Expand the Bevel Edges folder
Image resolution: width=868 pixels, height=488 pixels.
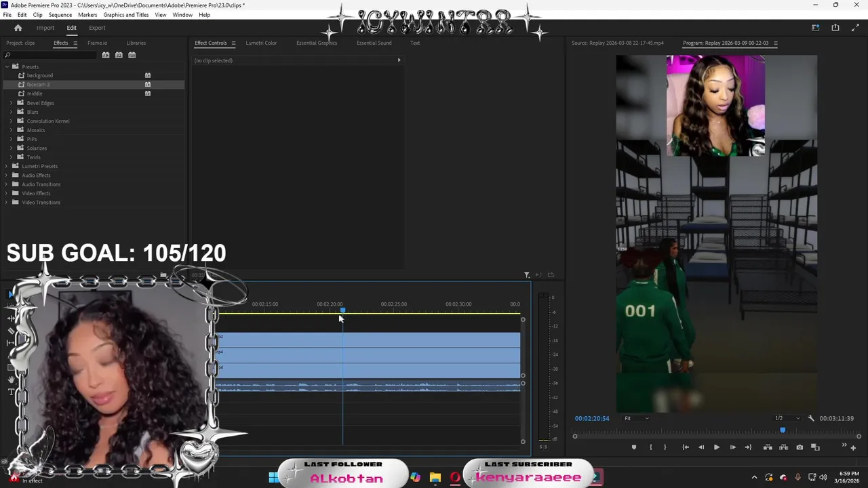pos(11,103)
